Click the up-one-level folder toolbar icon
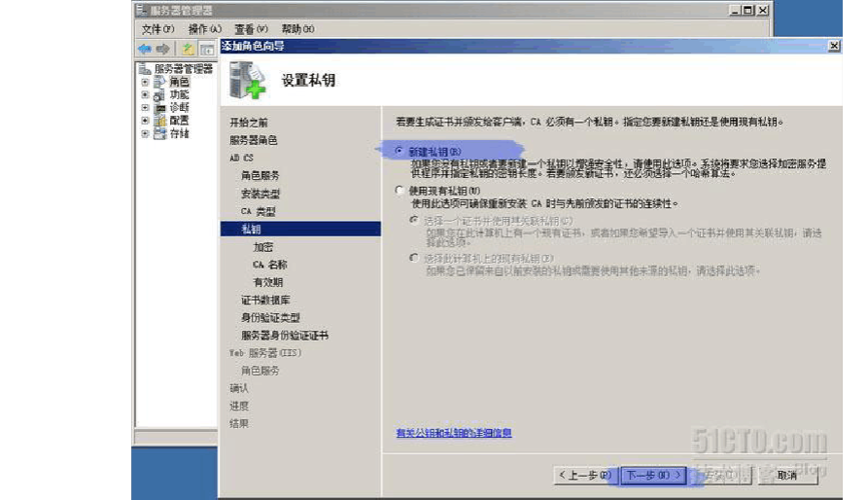The width and height of the screenshot is (868, 500). [189, 48]
